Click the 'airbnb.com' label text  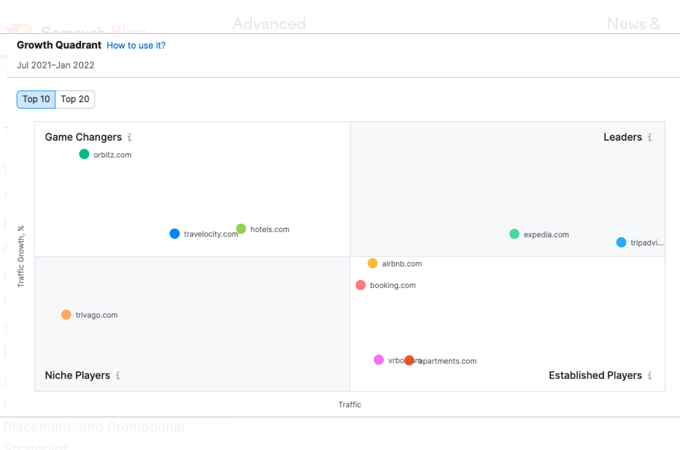click(x=402, y=264)
